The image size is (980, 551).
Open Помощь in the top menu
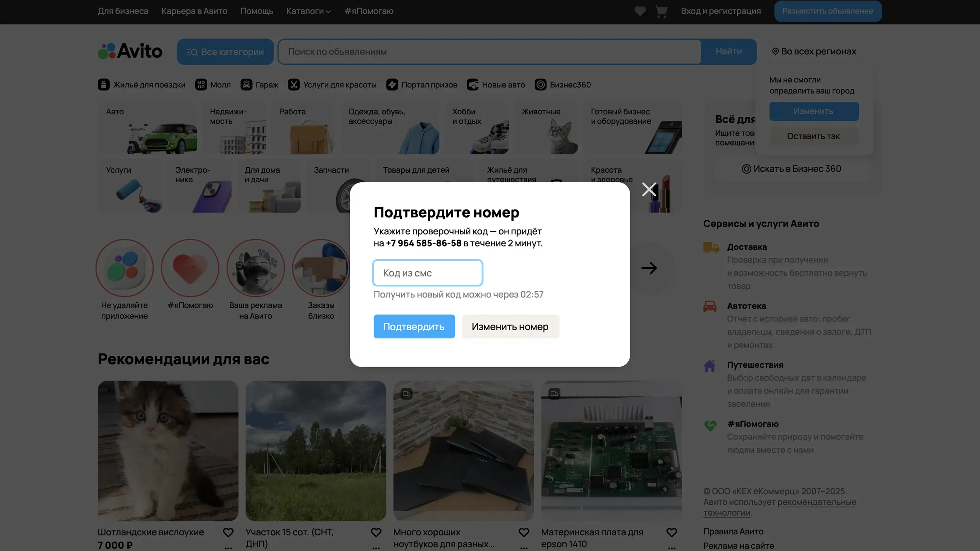(257, 11)
